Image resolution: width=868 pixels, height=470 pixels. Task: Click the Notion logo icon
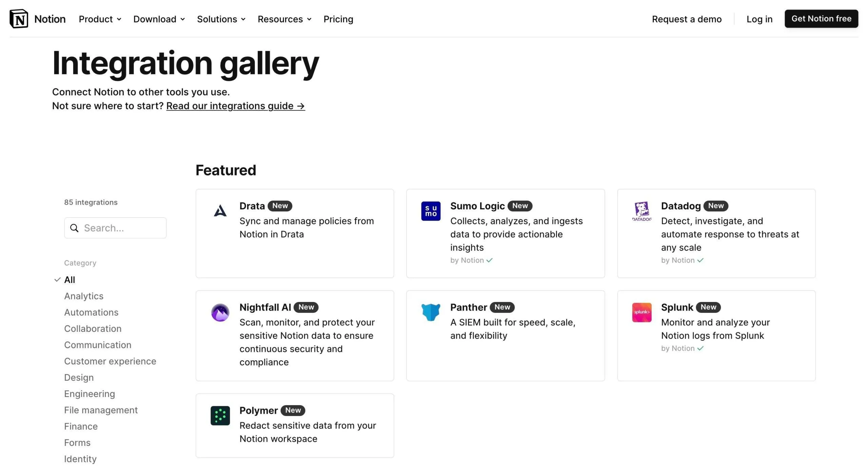pyautogui.click(x=19, y=19)
